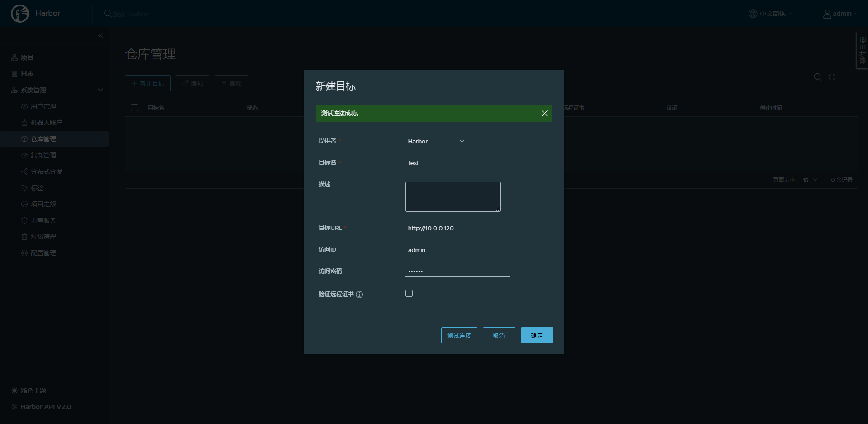Toggle select-all checkbox in table header
Image resolution: width=868 pixels, height=424 pixels.
click(x=134, y=108)
